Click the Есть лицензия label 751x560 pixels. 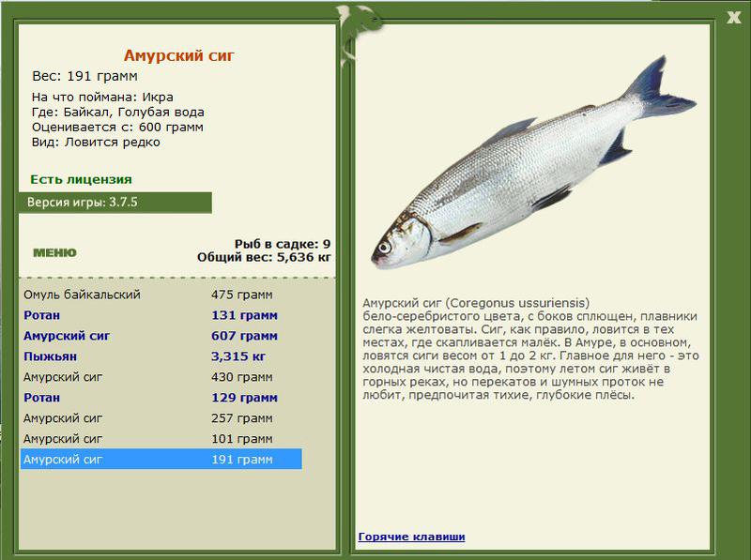coord(81,179)
